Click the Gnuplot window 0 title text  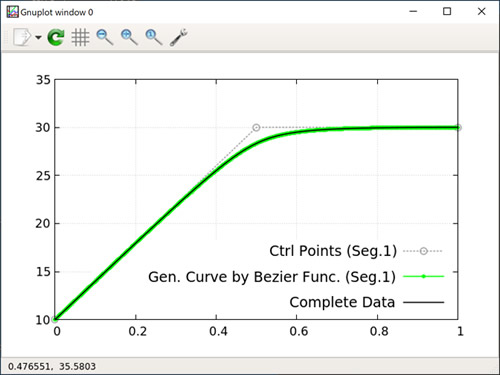click(57, 12)
